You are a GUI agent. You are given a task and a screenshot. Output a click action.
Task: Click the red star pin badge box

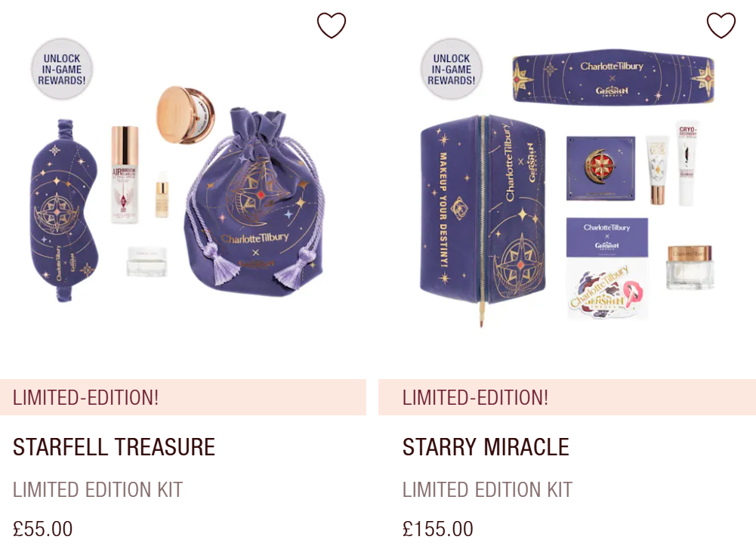point(600,168)
